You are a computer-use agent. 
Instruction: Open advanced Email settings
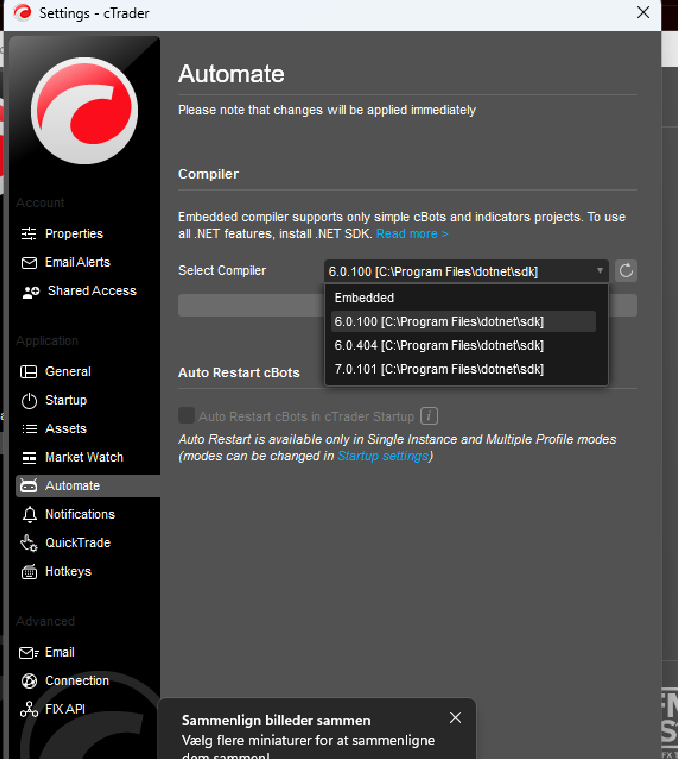pyautogui.click(x=60, y=653)
